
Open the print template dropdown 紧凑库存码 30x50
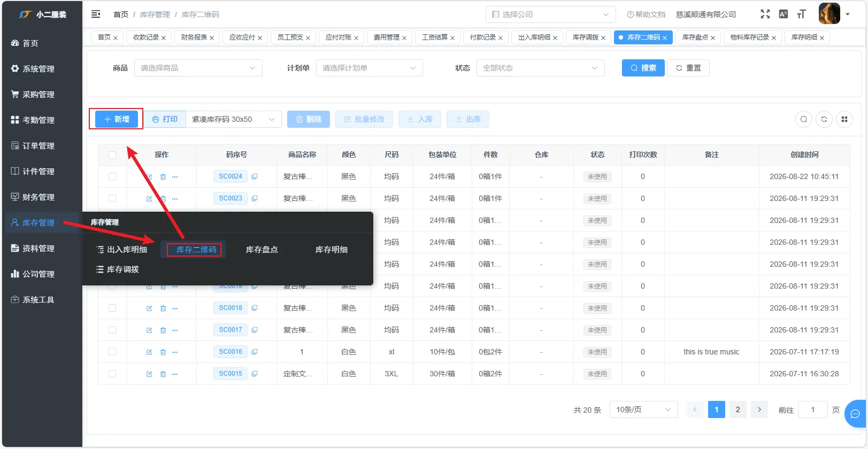(x=233, y=119)
